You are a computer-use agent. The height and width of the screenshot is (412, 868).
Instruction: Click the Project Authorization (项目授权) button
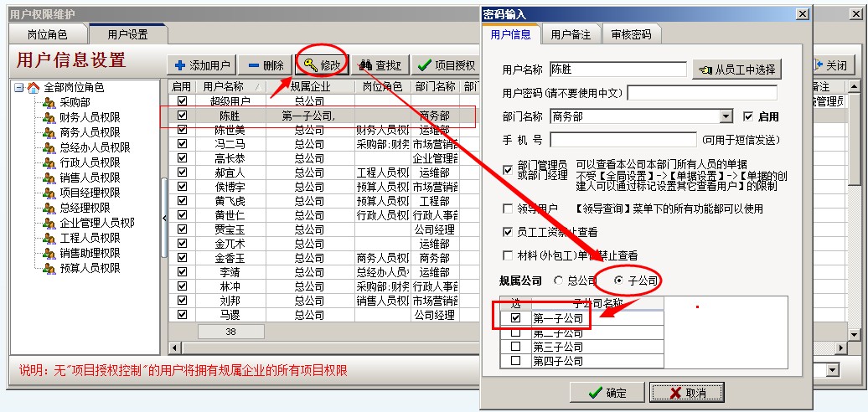[x=447, y=65]
